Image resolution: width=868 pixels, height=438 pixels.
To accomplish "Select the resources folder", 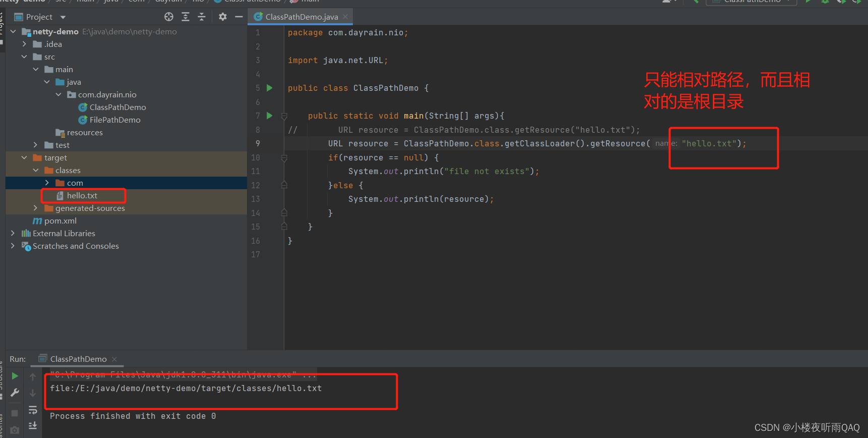I will 85,132.
